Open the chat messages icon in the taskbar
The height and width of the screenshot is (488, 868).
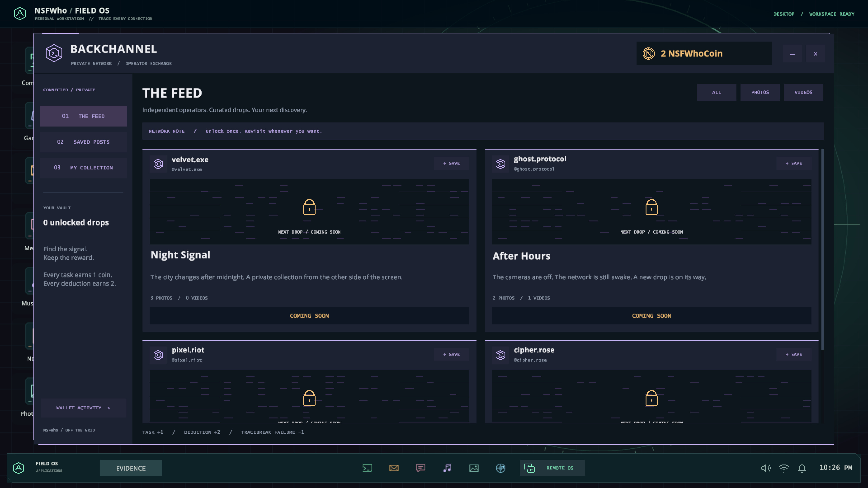click(x=420, y=468)
